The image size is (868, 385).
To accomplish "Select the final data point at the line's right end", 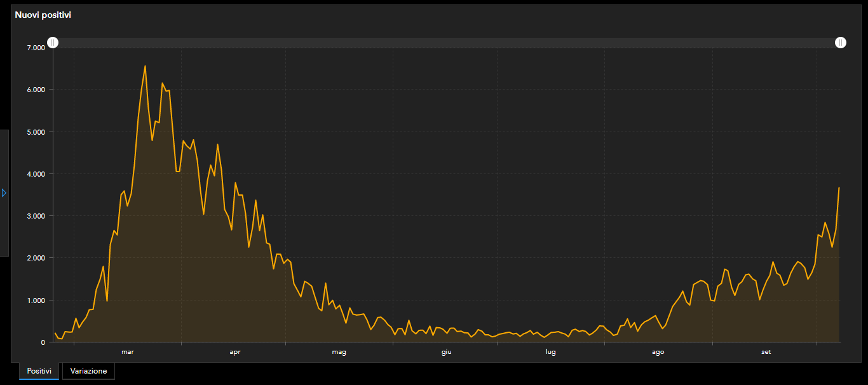I will pyautogui.click(x=839, y=188).
